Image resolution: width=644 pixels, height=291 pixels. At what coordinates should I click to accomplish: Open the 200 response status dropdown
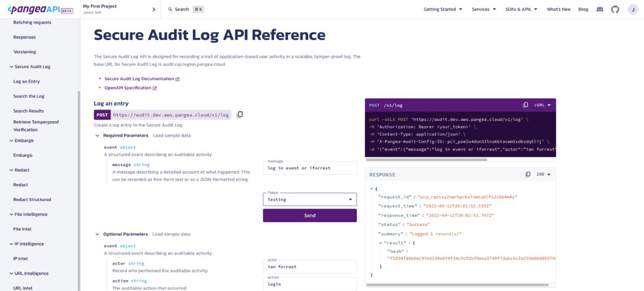[543, 174]
